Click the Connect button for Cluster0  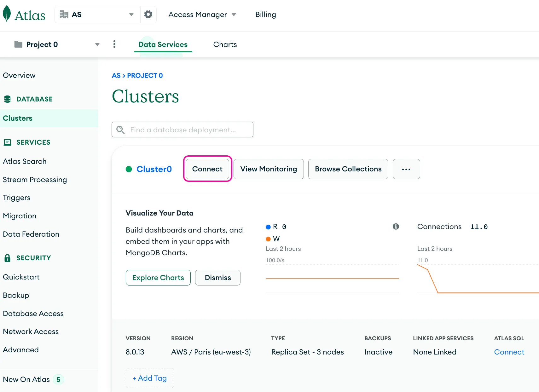coord(207,169)
